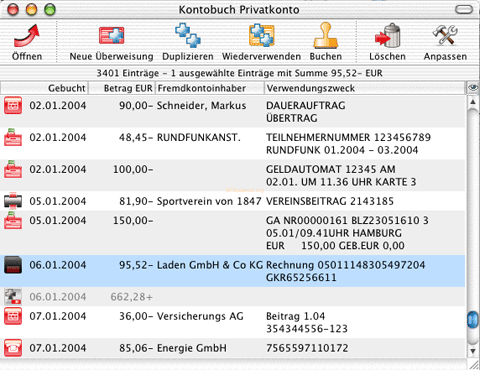Select GA NR00000161 BLZ23051610 3 text

point(347,220)
